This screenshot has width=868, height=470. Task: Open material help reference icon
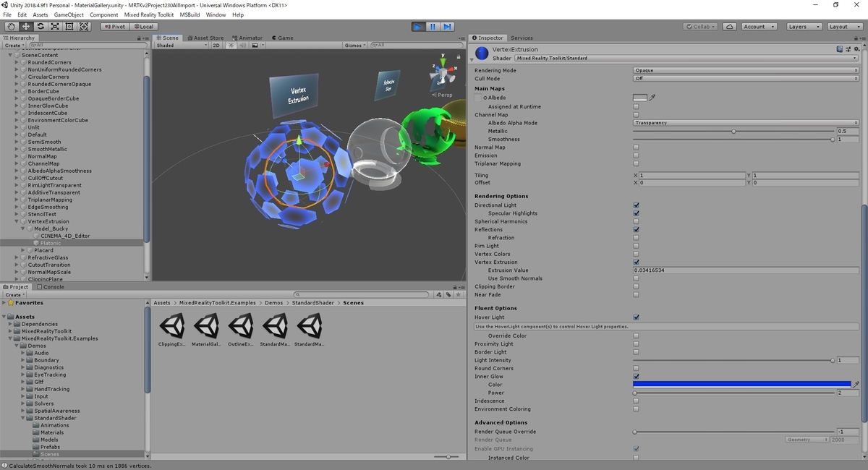click(839, 49)
